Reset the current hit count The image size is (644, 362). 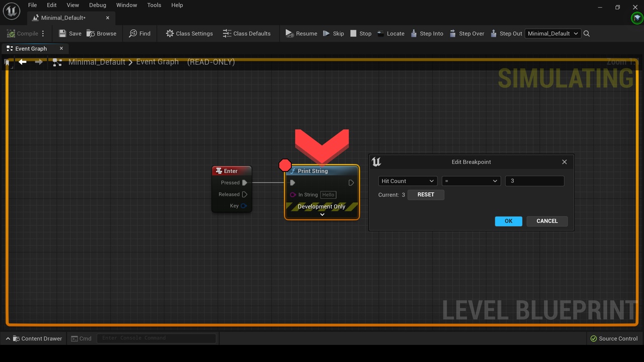(x=426, y=195)
